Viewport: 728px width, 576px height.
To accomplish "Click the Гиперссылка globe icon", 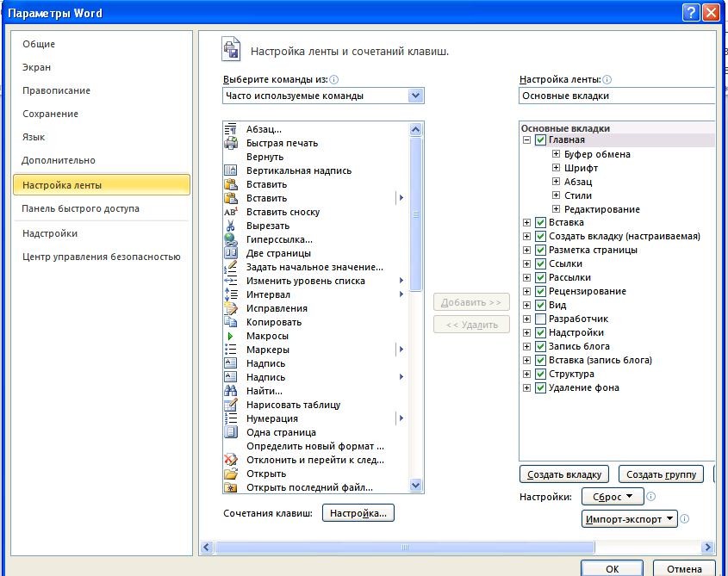I will pos(231,239).
